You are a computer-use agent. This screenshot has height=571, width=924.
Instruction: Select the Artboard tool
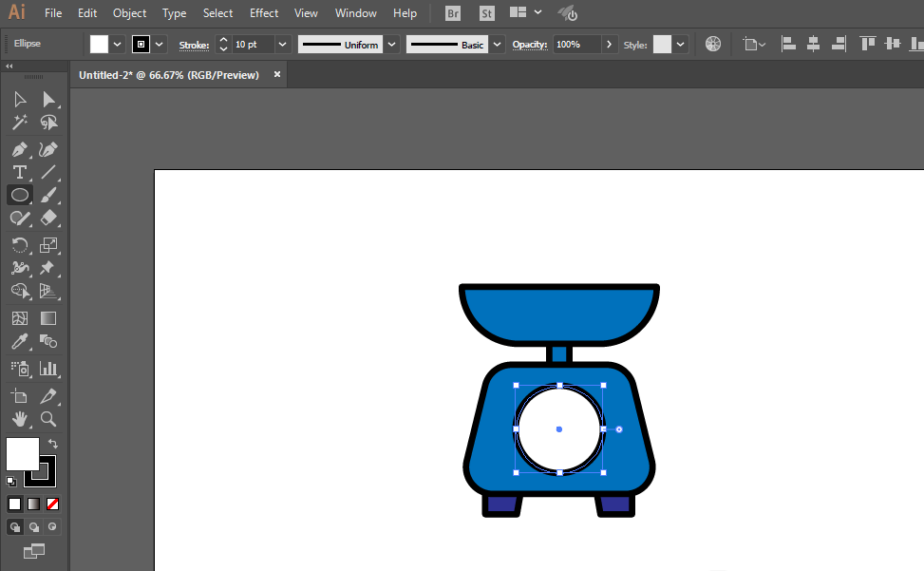(19, 396)
